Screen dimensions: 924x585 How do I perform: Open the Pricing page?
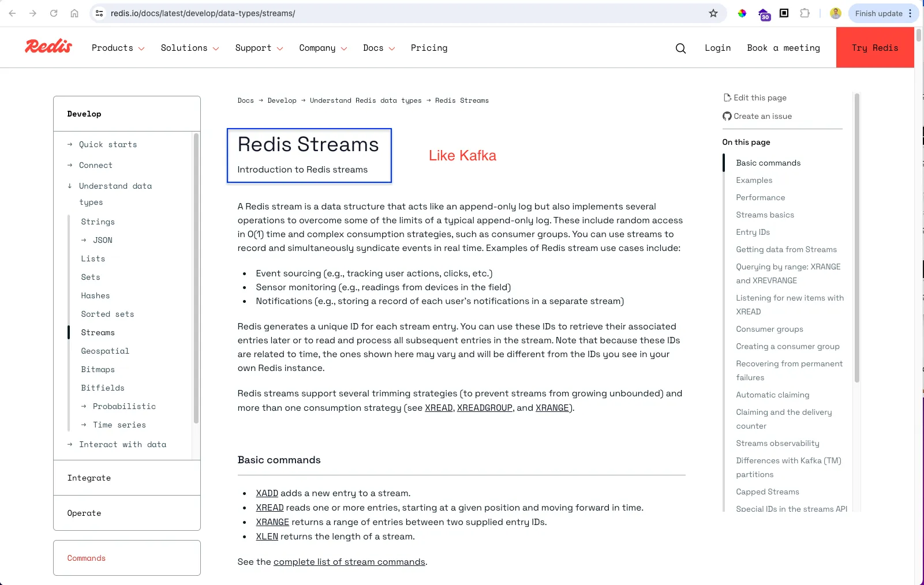(429, 48)
